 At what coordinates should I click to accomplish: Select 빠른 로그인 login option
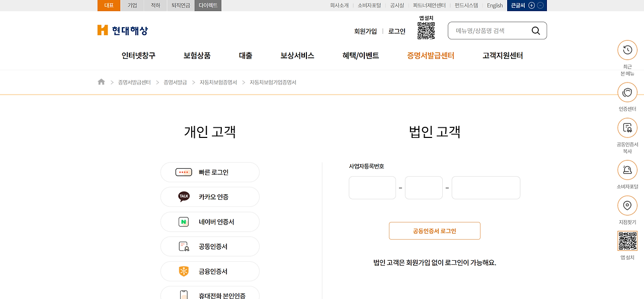point(210,172)
